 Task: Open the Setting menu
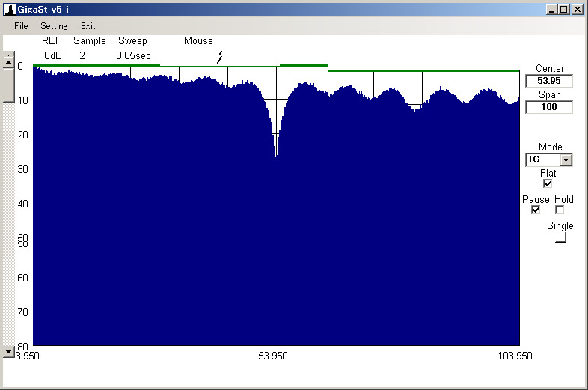pyautogui.click(x=54, y=25)
